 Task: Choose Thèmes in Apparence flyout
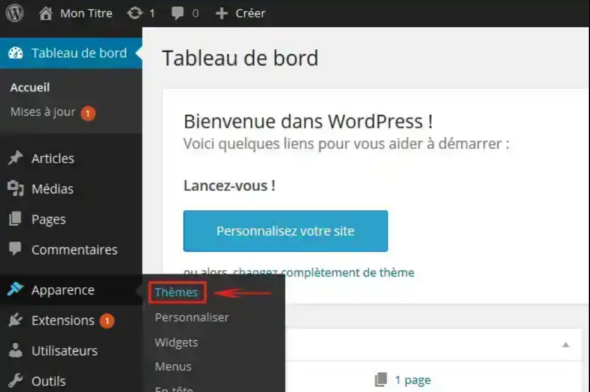[x=176, y=292]
